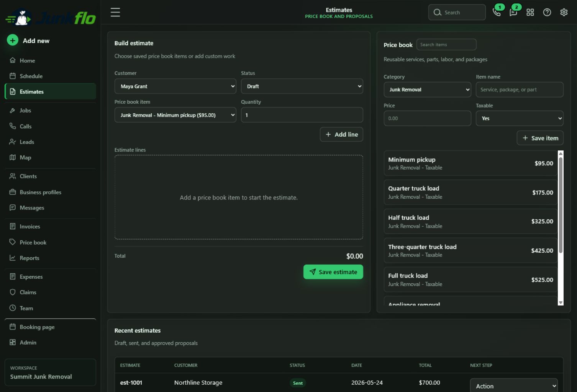Select the Minimum pickup price book card

(470, 163)
